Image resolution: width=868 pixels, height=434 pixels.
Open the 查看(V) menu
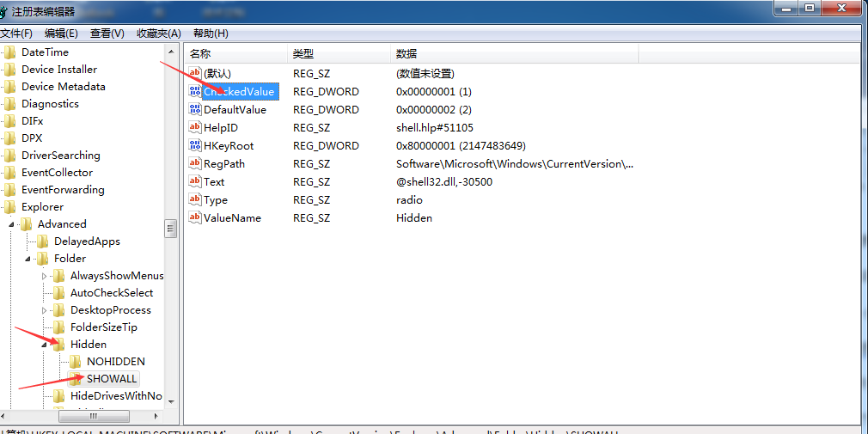click(x=107, y=34)
